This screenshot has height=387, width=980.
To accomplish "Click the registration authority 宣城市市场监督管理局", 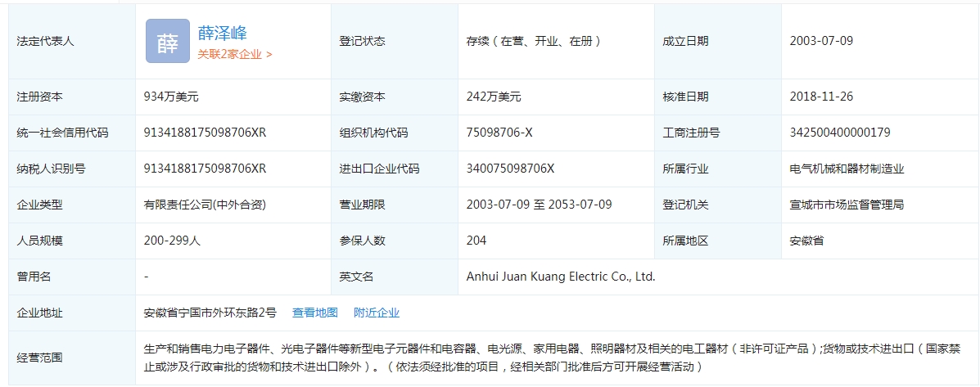I will coord(847,205).
